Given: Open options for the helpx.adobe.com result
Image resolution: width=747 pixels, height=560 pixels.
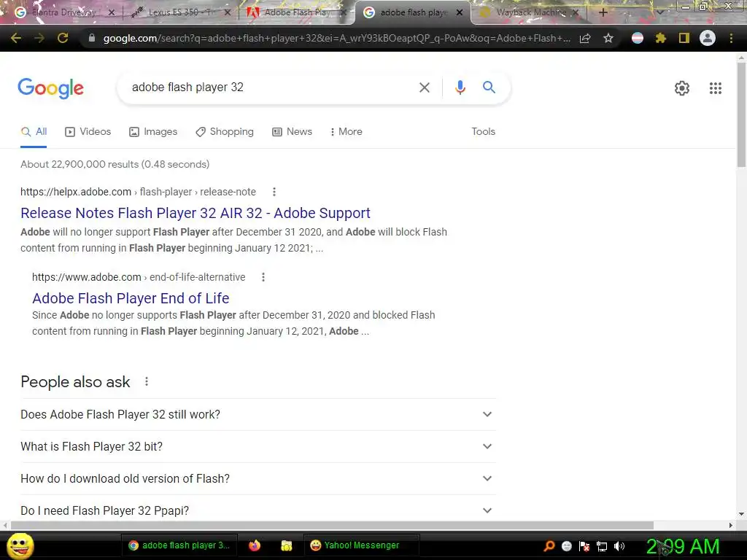Looking at the screenshot, I should tap(274, 192).
